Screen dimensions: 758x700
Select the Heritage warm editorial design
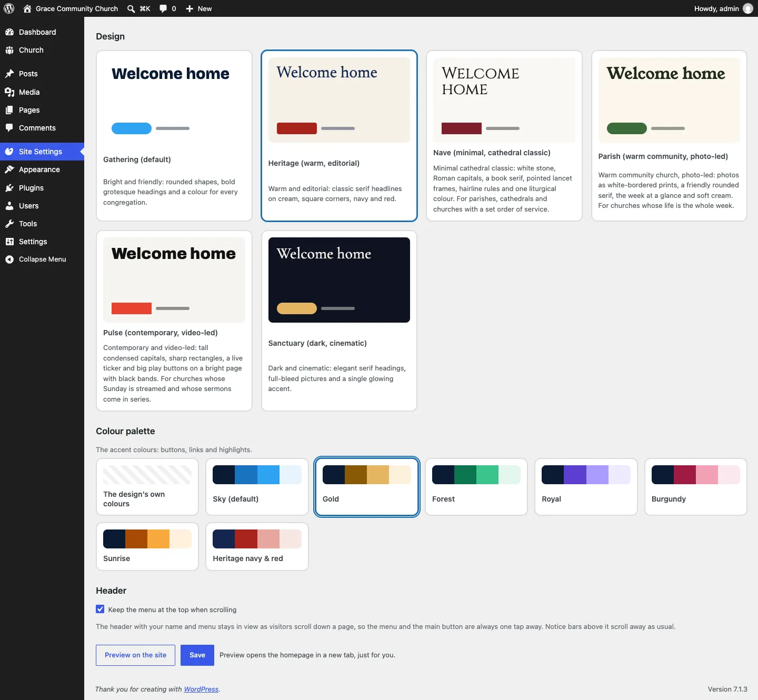point(339,136)
